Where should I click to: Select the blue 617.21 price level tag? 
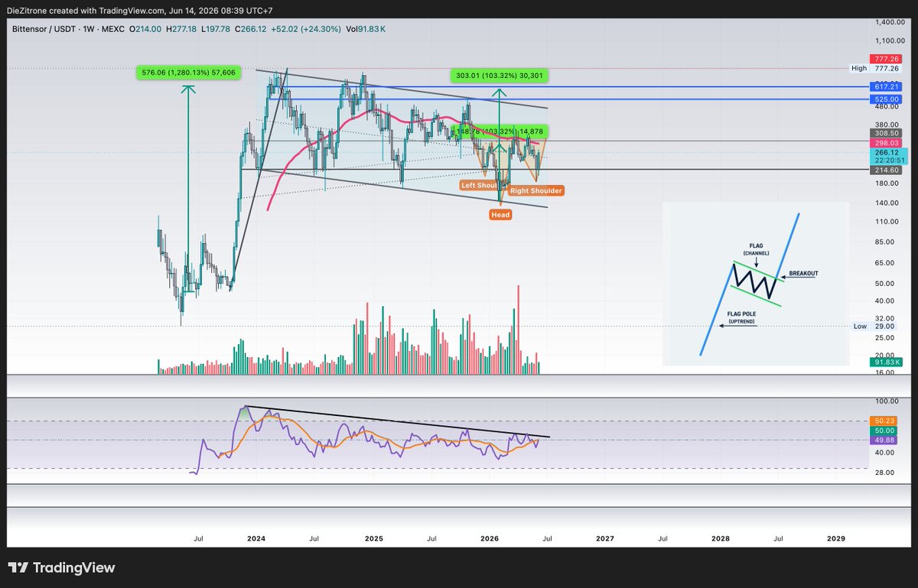pyautogui.click(x=886, y=87)
